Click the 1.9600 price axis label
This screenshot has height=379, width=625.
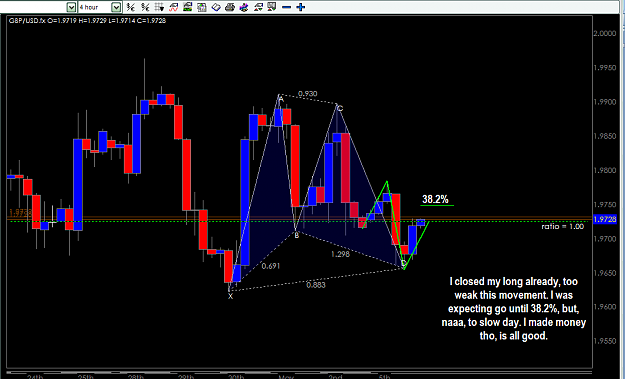[605, 307]
